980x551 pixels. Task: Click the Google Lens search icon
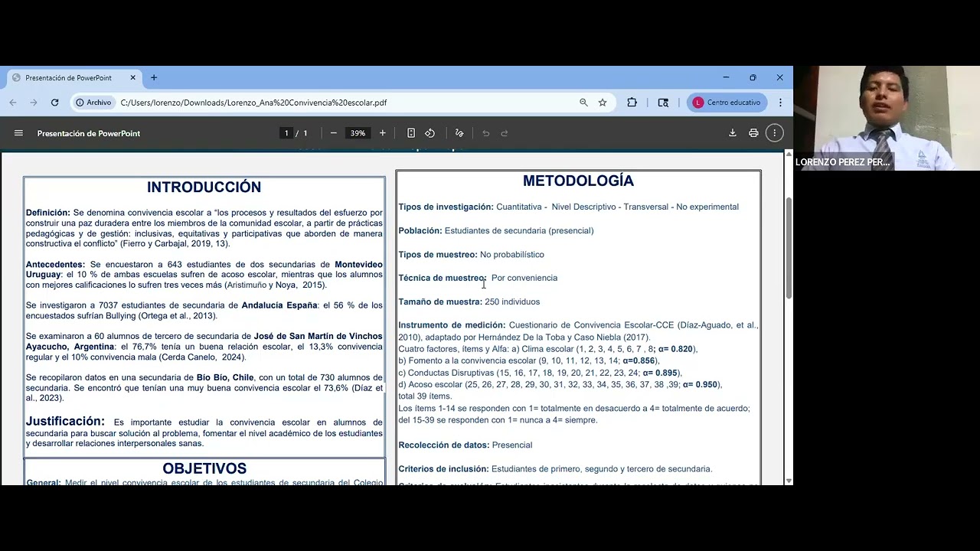[663, 103]
